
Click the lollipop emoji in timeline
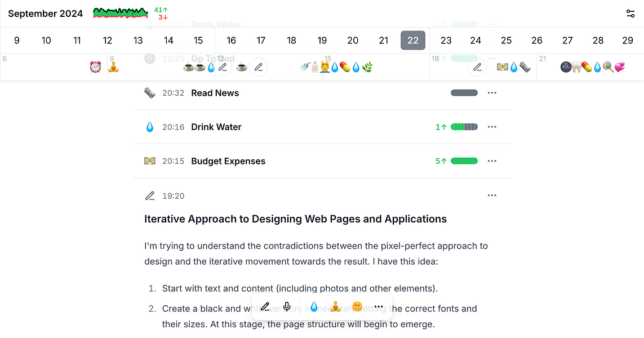coord(609,67)
